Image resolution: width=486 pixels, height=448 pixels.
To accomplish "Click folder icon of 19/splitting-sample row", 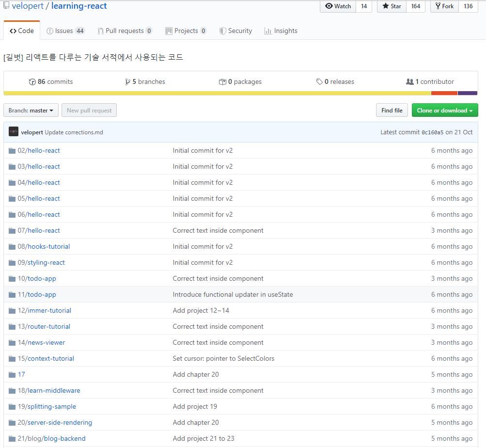I will click(x=12, y=407).
